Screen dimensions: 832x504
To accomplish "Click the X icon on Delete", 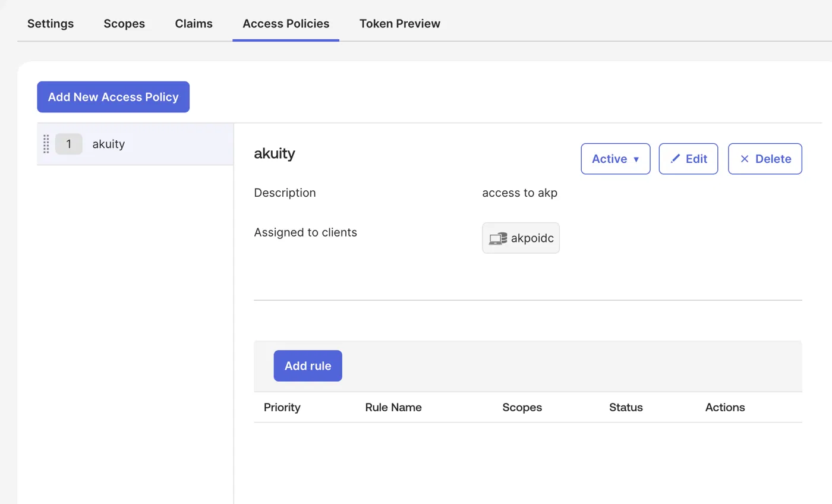I will point(744,159).
